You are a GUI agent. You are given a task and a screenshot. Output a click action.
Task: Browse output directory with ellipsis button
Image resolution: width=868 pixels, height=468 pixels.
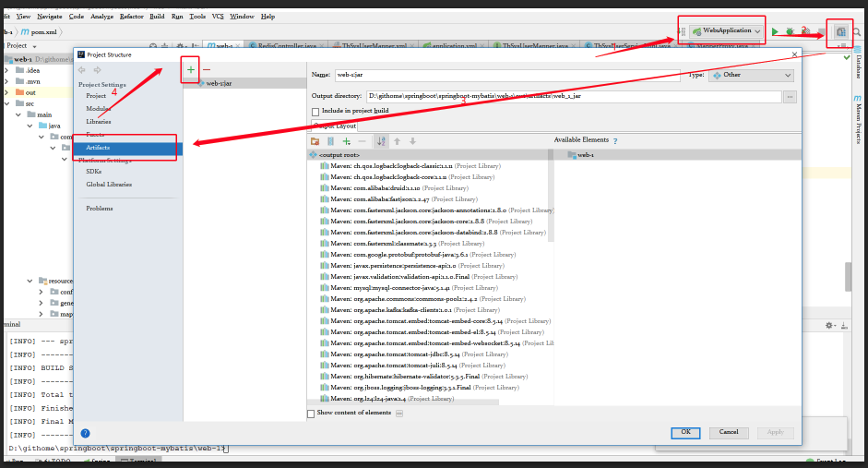tap(790, 96)
